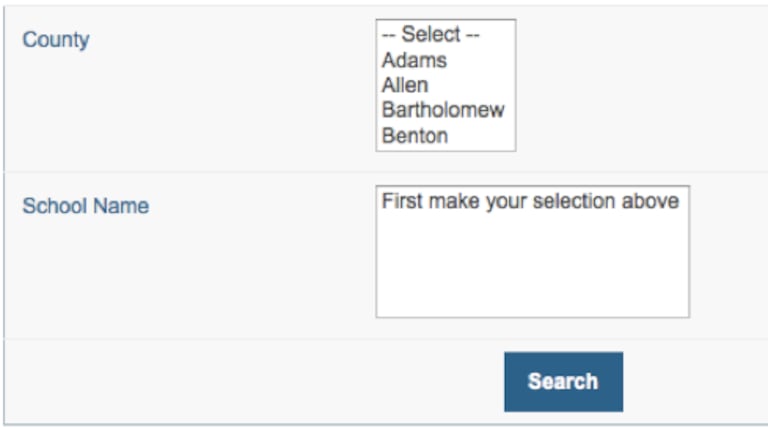Image resolution: width=768 pixels, height=428 pixels.
Task: Select 'First make your selection above' entry
Action: coord(530,202)
